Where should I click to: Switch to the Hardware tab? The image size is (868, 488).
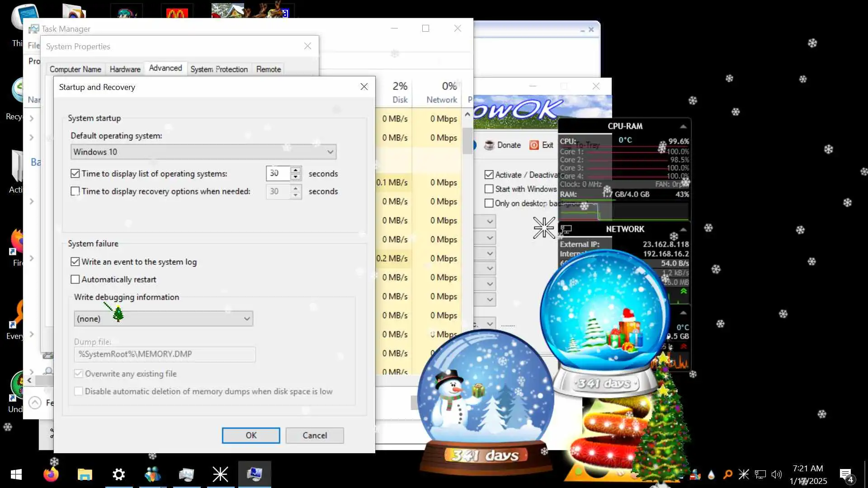125,69
